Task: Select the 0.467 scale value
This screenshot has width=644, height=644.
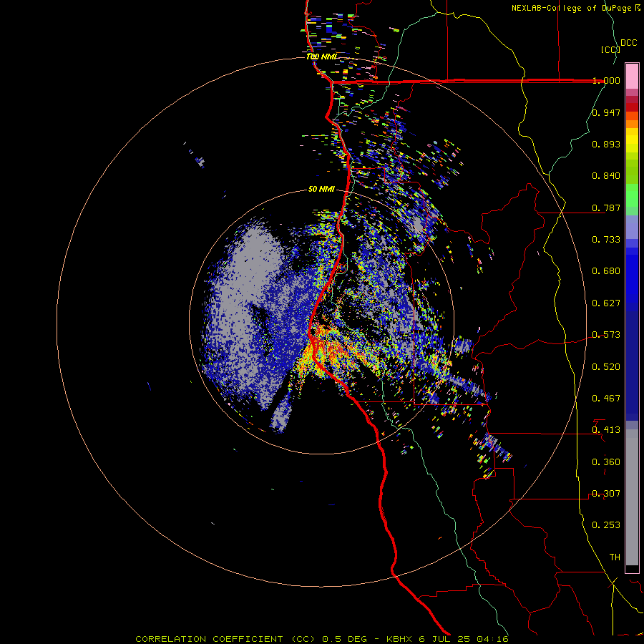Action: 606,399
